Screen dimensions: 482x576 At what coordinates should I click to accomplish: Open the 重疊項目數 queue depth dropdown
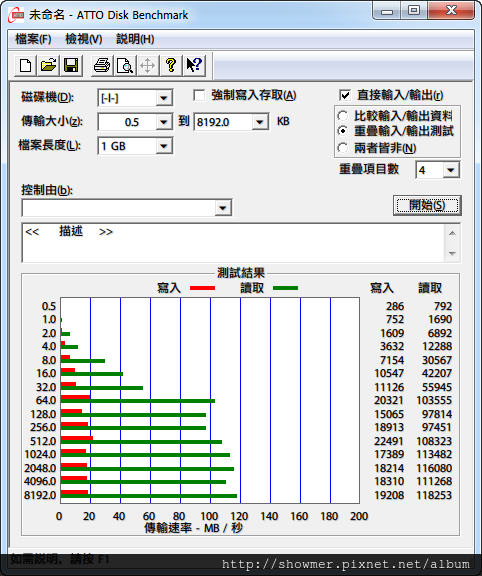(x=450, y=170)
